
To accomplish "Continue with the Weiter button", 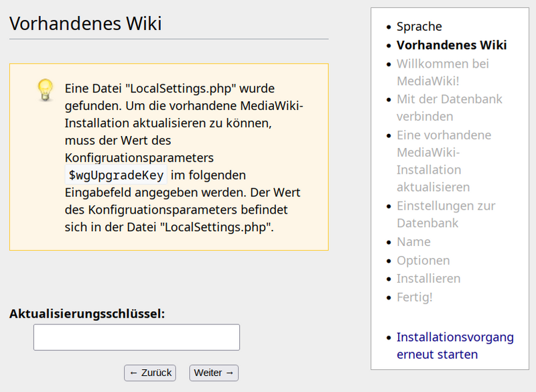I will tap(214, 373).
